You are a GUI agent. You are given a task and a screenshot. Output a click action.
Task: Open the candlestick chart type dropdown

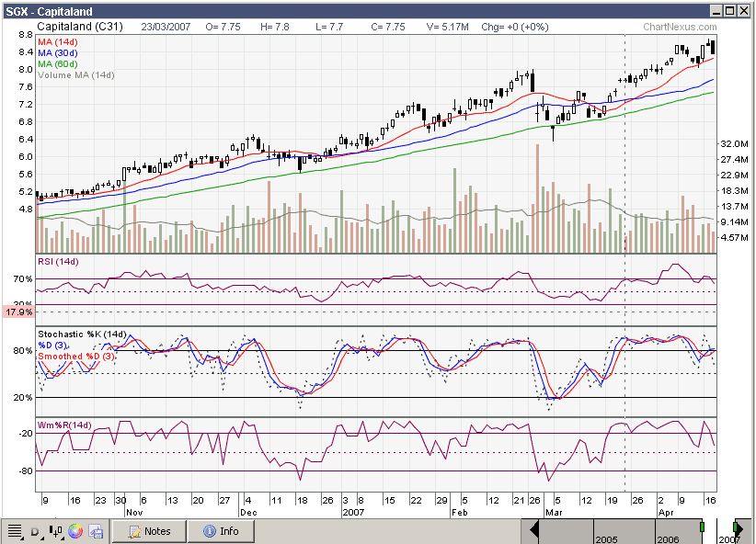click(x=56, y=531)
